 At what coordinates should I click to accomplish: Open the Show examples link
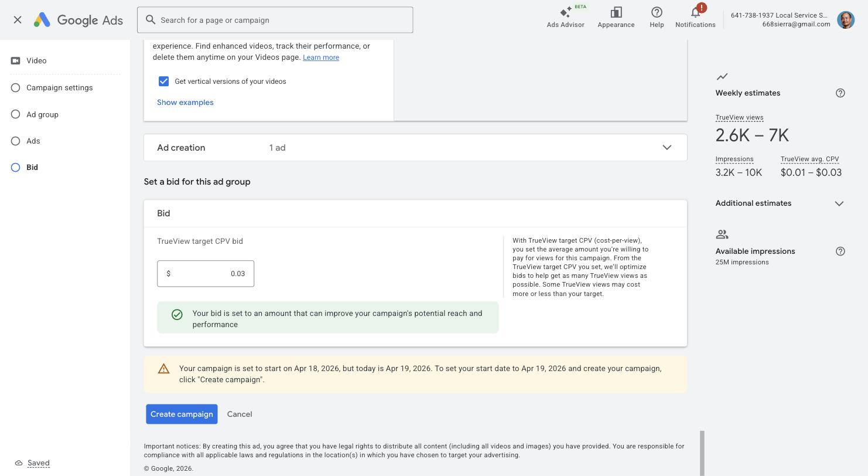click(x=185, y=102)
